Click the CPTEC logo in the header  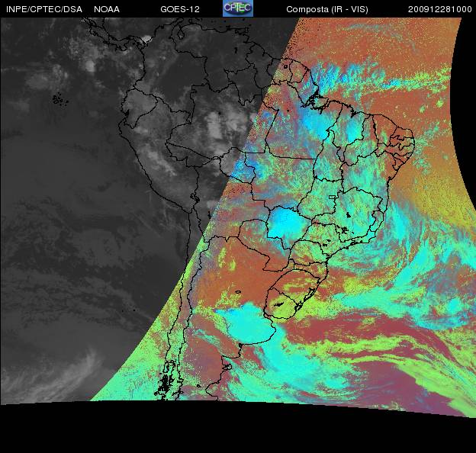(x=238, y=8)
